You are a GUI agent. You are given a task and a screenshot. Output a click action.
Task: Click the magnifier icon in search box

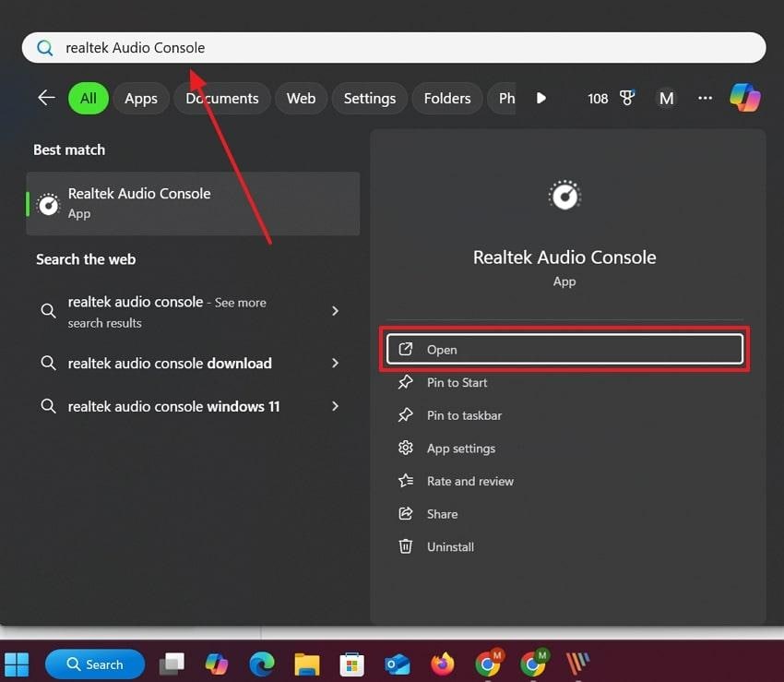(45, 48)
